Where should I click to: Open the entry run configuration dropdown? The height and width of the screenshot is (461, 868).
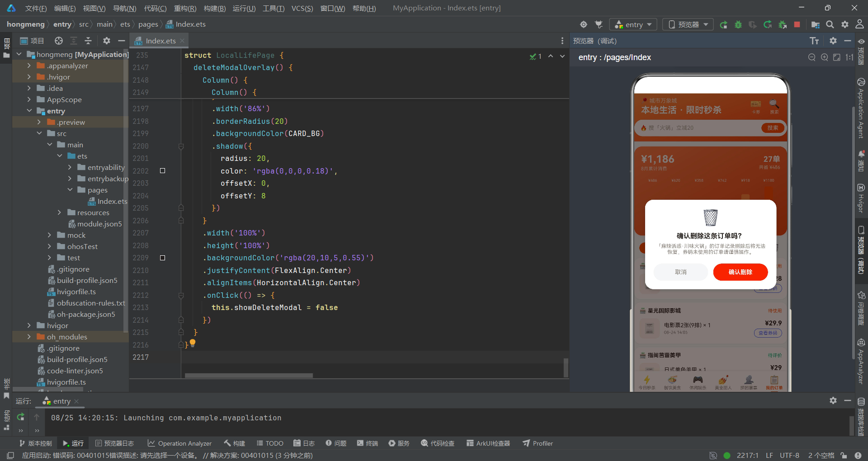634,24
